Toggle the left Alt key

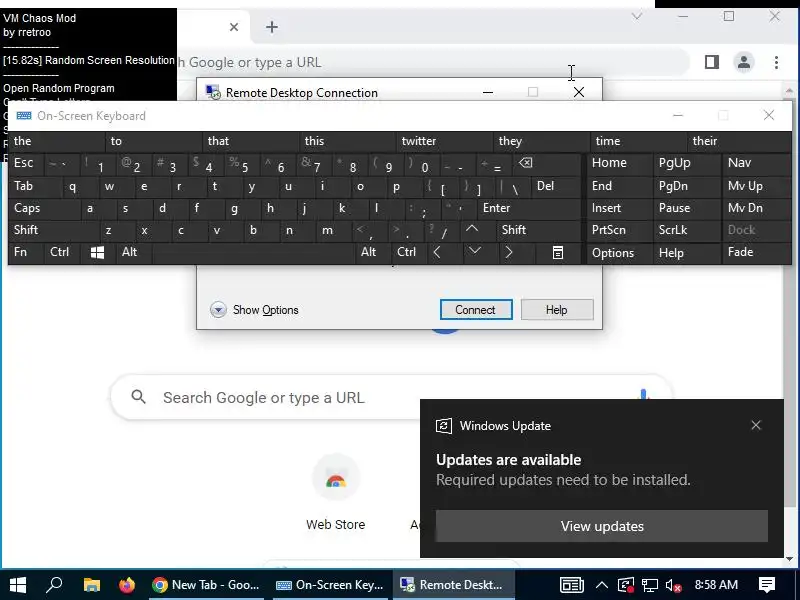(134, 252)
